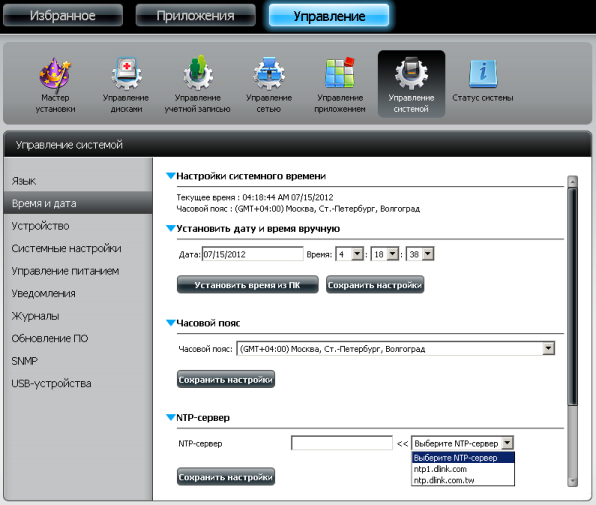Collapse the Настройки системного времени section
596x505 pixels.
point(170,176)
